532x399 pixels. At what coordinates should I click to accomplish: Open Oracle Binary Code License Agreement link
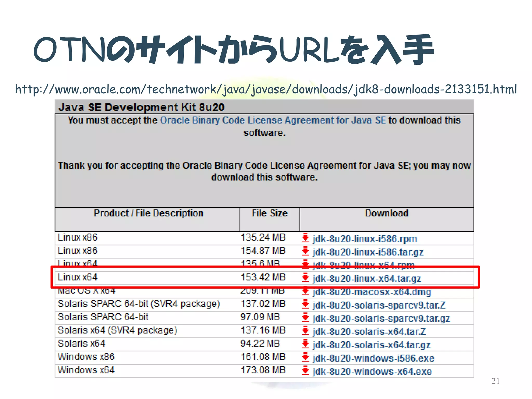click(x=273, y=120)
